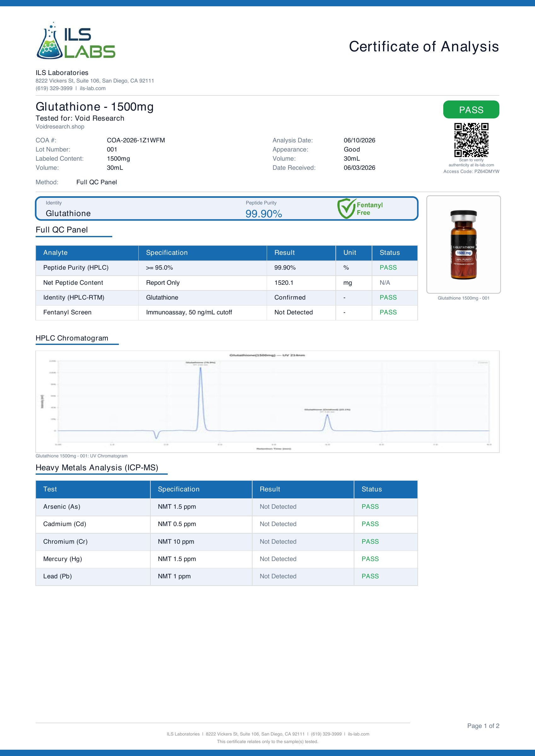Click ils-lab.com in the page footer
Screen dimensions: 535x756
[x=358, y=734]
